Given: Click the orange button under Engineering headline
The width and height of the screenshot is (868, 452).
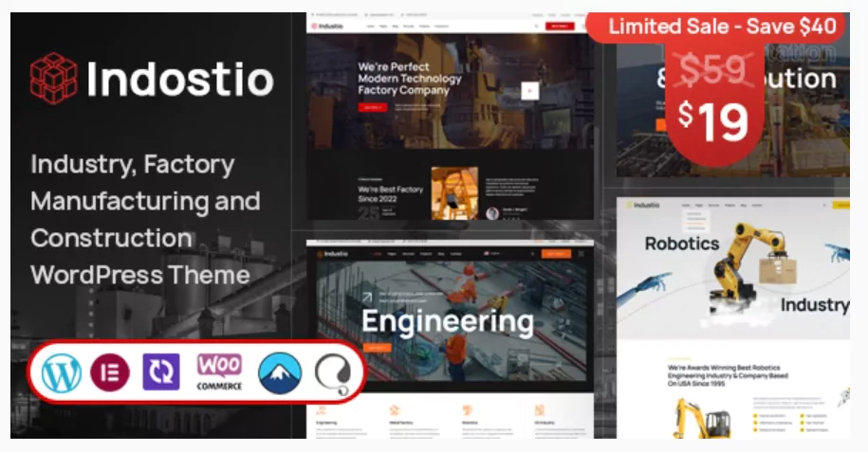Looking at the screenshot, I should [x=377, y=348].
